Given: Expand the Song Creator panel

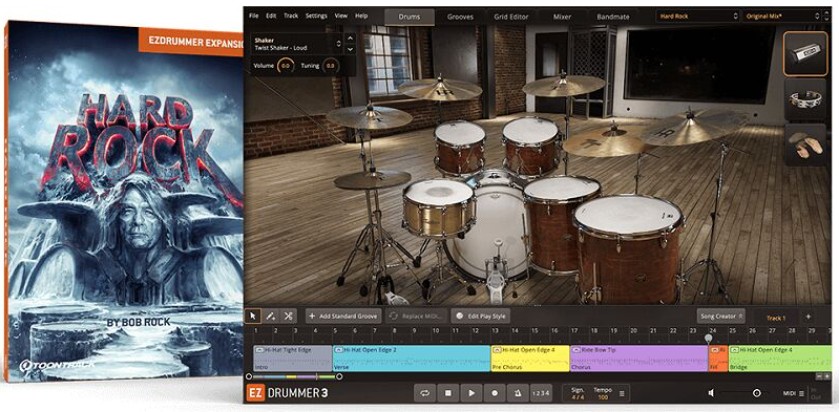Looking at the screenshot, I should [x=721, y=316].
